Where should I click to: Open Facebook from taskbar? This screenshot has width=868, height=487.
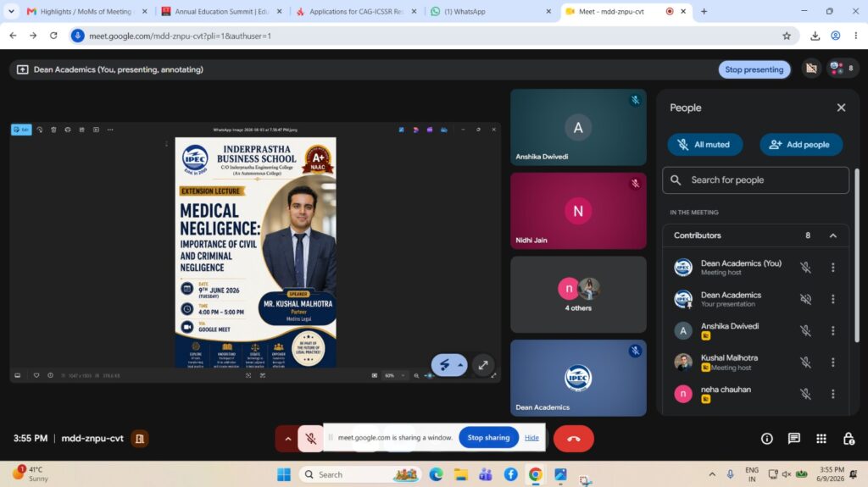tap(510, 474)
